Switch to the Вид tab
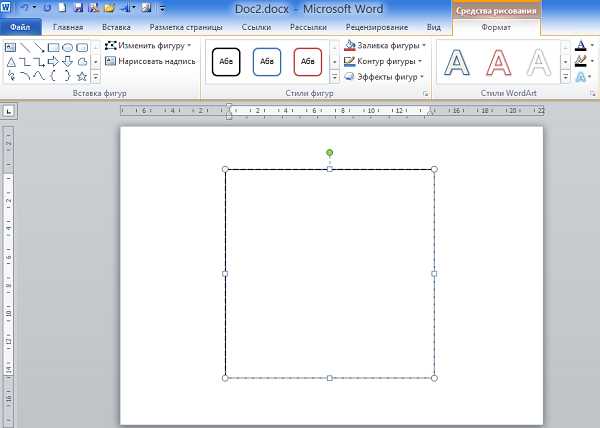Image resolution: width=600 pixels, height=428 pixels. click(434, 27)
